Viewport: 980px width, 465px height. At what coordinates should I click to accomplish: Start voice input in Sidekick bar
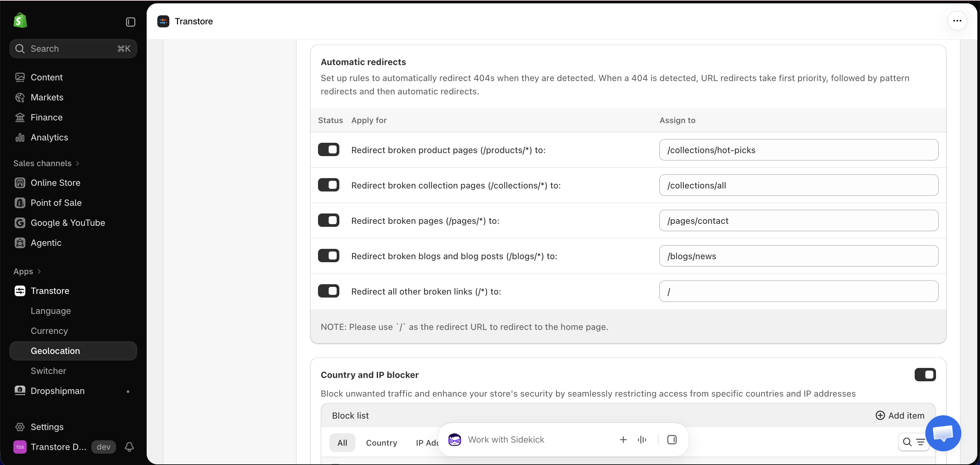642,440
